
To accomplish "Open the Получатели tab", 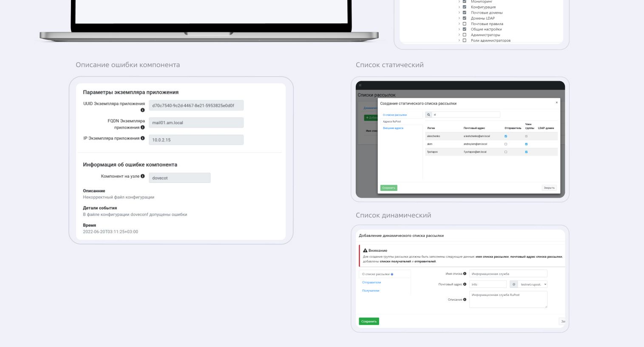I will (x=371, y=291).
